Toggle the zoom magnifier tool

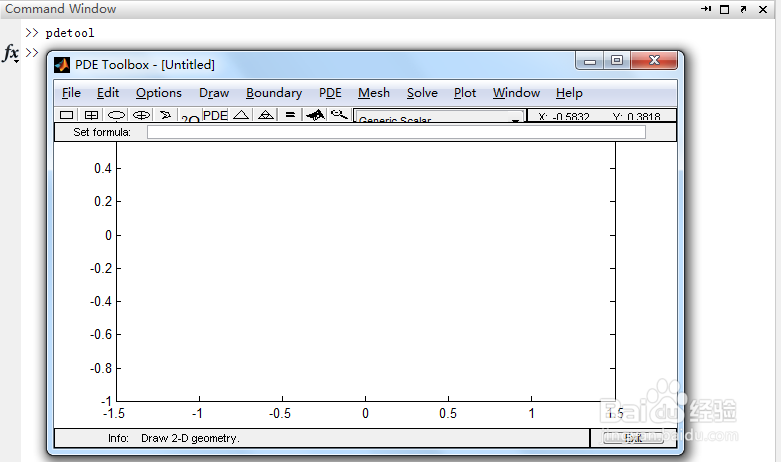tap(340, 115)
